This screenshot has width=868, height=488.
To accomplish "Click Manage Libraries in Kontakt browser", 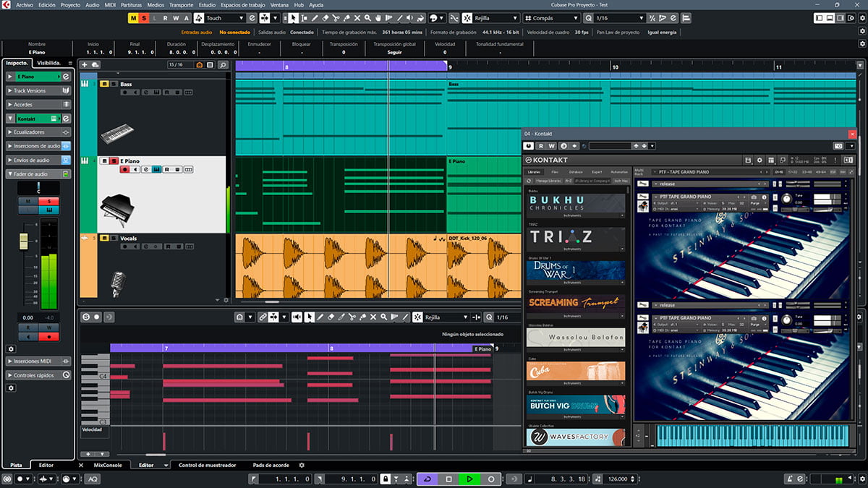I will click(x=548, y=181).
